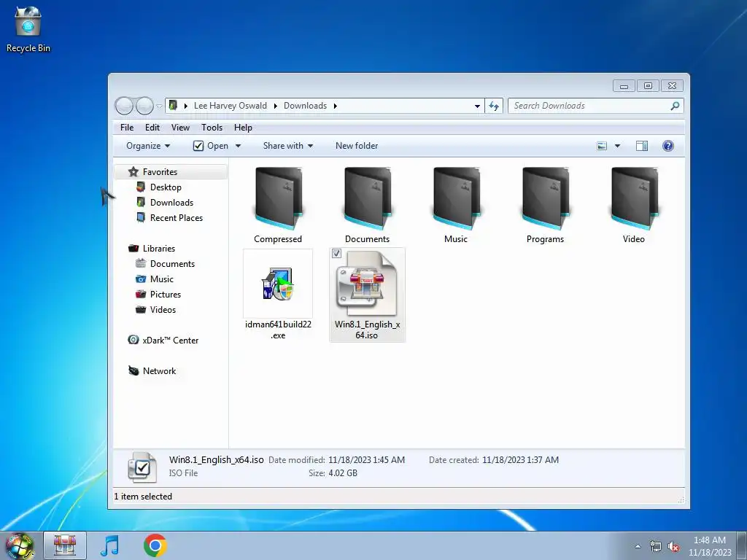Image resolution: width=747 pixels, height=560 pixels.
Task: Expand the Organize dropdown
Action: pyautogui.click(x=147, y=146)
